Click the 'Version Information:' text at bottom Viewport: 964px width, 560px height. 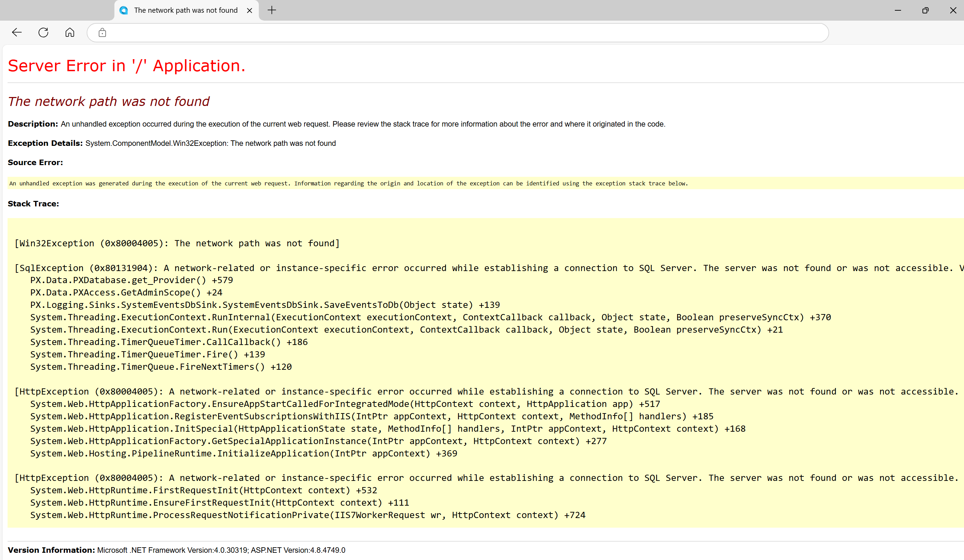coord(51,550)
